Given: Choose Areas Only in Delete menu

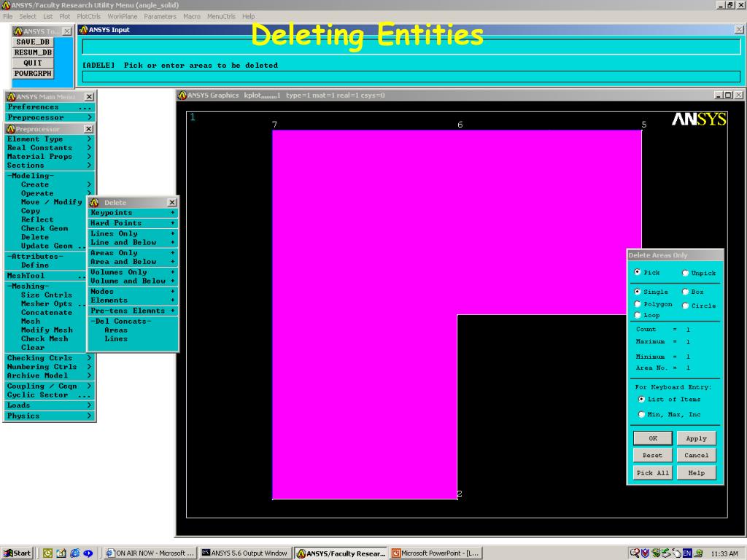Looking at the screenshot, I should pyautogui.click(x=133, y=253).
